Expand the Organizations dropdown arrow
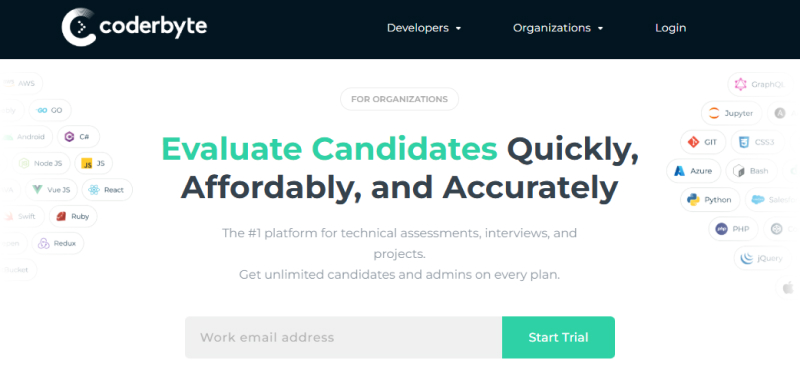 [600, 29]
